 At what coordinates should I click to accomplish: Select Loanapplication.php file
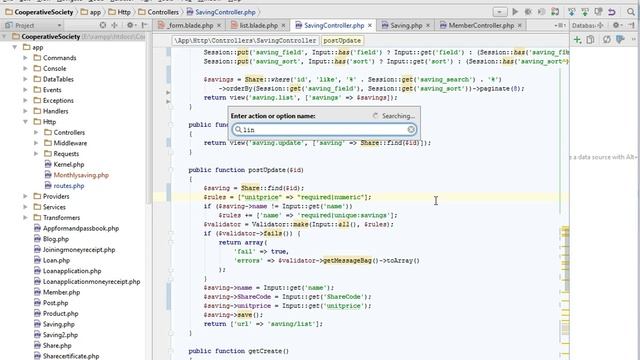[x=72, y=271]
